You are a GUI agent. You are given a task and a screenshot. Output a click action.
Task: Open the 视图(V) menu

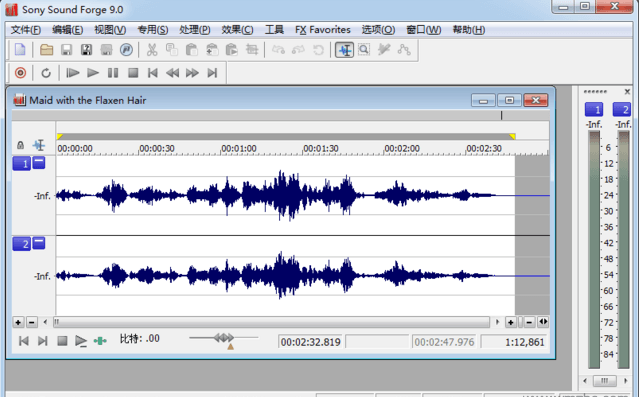click(110, 30)
